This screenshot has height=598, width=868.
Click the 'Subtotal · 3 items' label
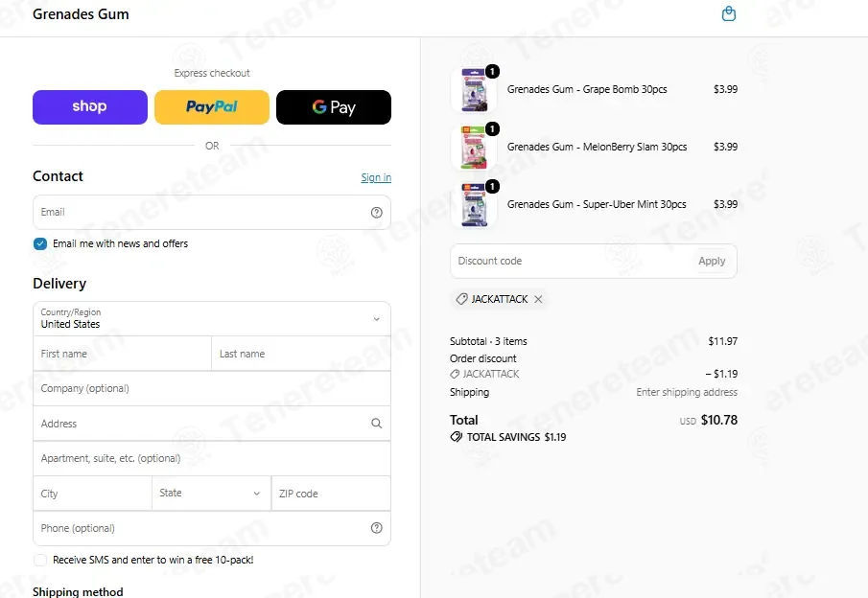point(488,341)
